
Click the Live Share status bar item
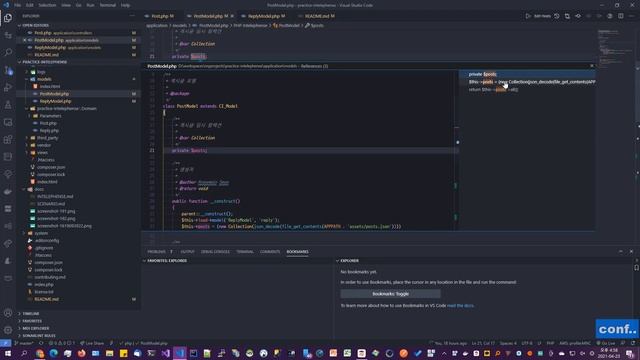[x=92, y=343]
